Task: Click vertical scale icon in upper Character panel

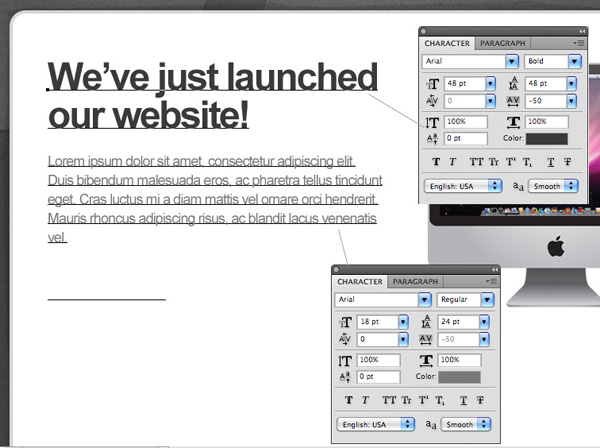Action: [x=432, y=122]
